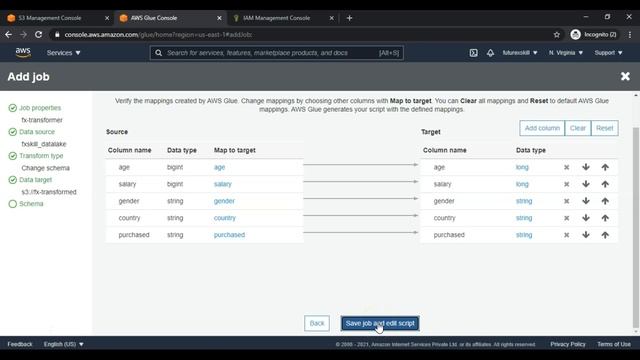Change the salary target data type long
The height and width of the screenshot is (360, 640).
[x=522, y=184]
